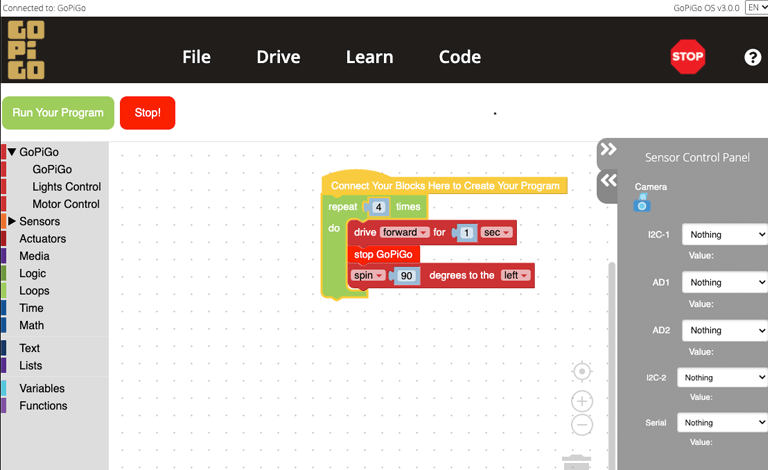The width and height of the screenshot is (768, 470).
Task: Click the workspace vertical scrollbar
Action: 611,365
